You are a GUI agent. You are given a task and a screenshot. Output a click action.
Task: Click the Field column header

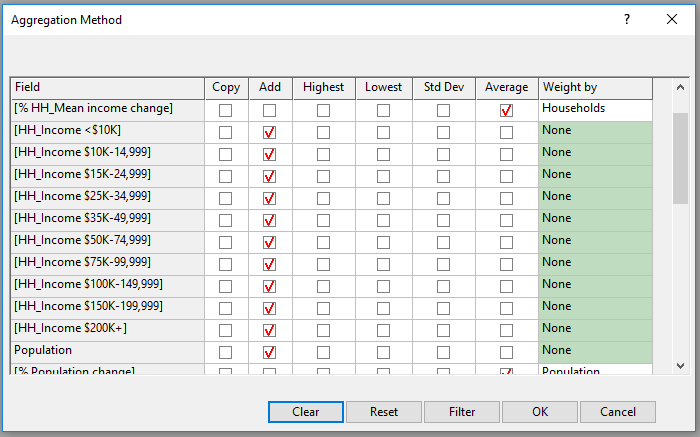click(x=107, y=87)
